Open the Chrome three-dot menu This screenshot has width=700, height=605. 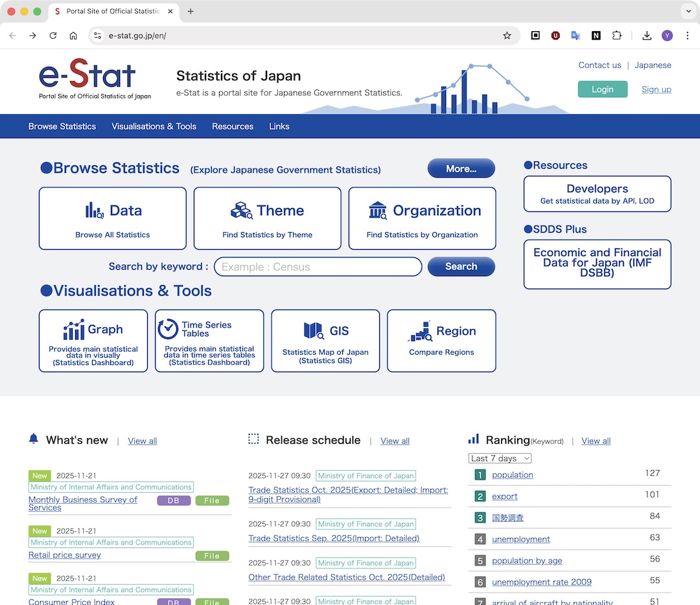[x=688, y=36]
